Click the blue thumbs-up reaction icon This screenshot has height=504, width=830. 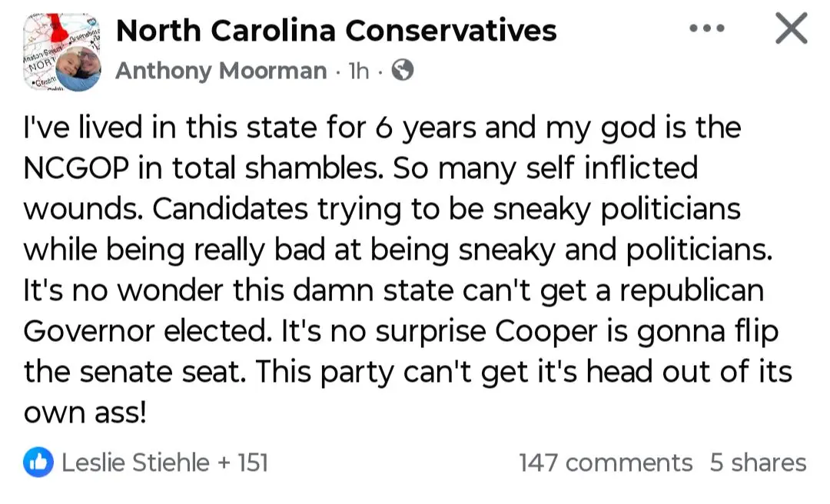click(39, 462)
